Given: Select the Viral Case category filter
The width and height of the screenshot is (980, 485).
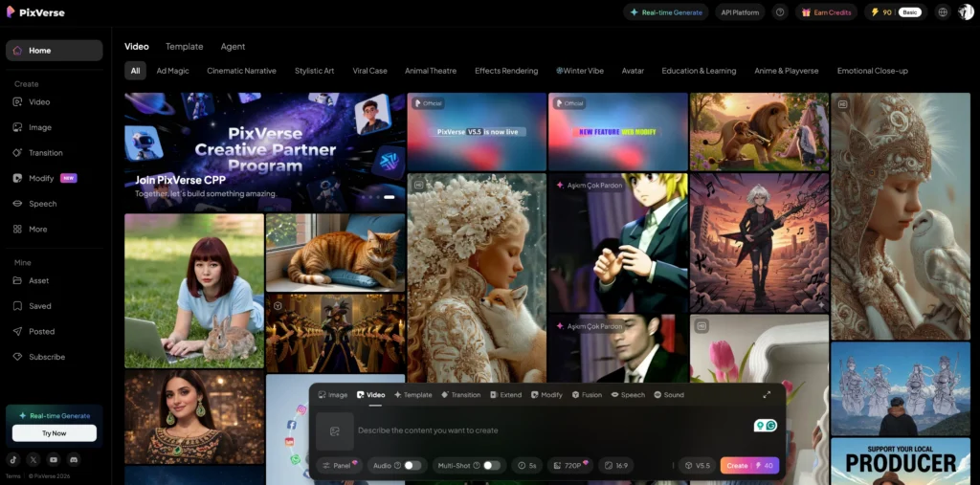Looking at the screenshot, I should pyautogui.click(x=370, y=71).
